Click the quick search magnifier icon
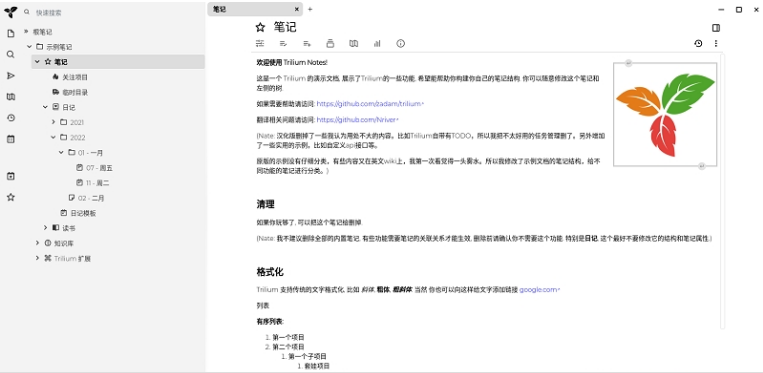The image size is (763, 373). pyautogui.click(x=27, y=12)
